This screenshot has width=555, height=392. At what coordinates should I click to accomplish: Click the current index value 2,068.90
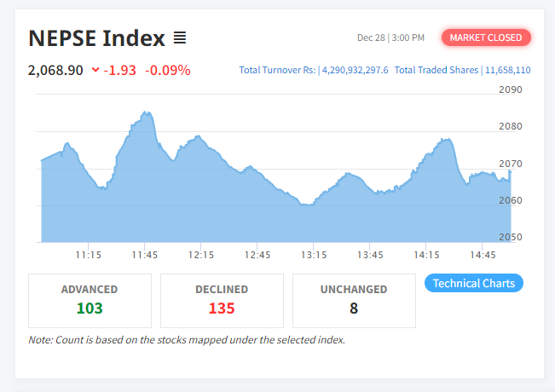55,70
